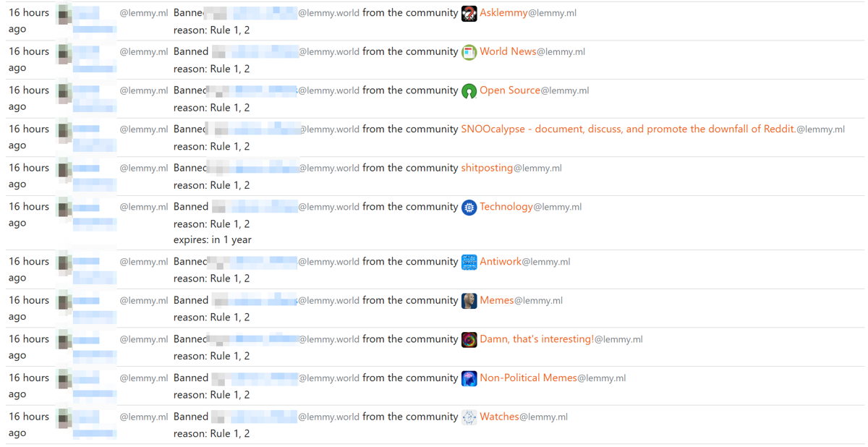Click the Non-Political Memes community icon
The height and width of the screenshot is (447, 868).
[x=469, y=378]
